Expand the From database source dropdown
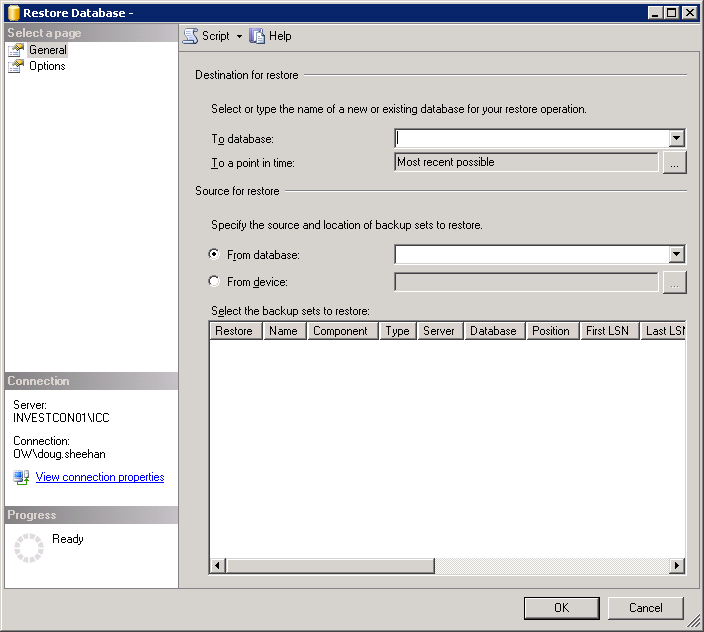704x632 pixels. click(676, 255)
